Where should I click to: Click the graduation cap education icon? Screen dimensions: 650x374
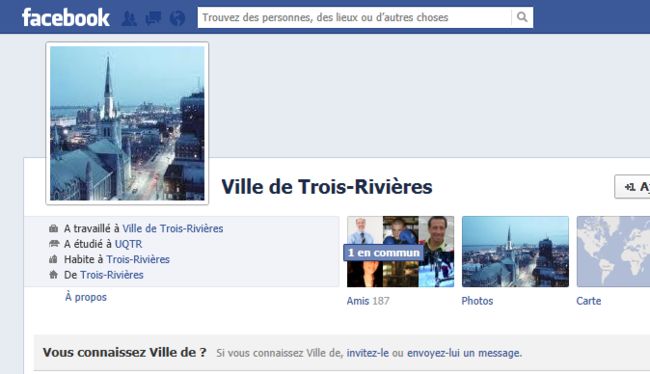click(54, 244)
